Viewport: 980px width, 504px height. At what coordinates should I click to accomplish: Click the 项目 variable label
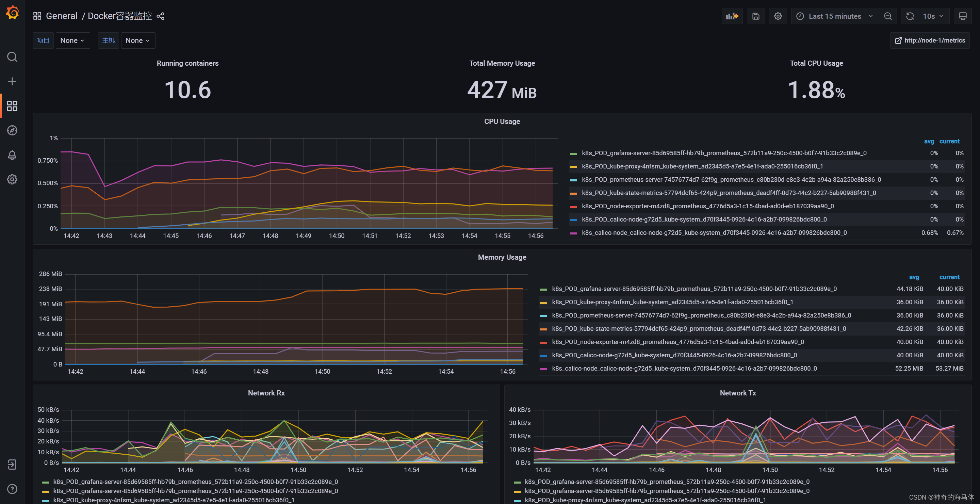click(x=43, y=40)
